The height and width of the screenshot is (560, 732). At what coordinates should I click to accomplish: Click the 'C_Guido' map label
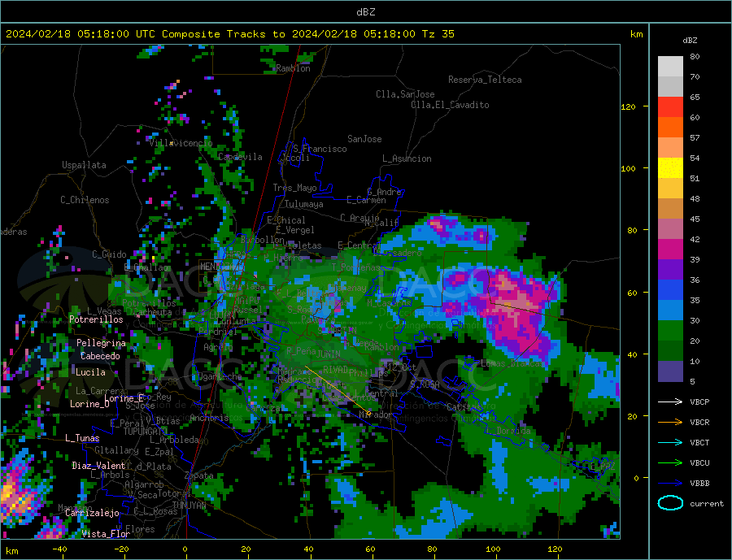[x=109, y=254]
